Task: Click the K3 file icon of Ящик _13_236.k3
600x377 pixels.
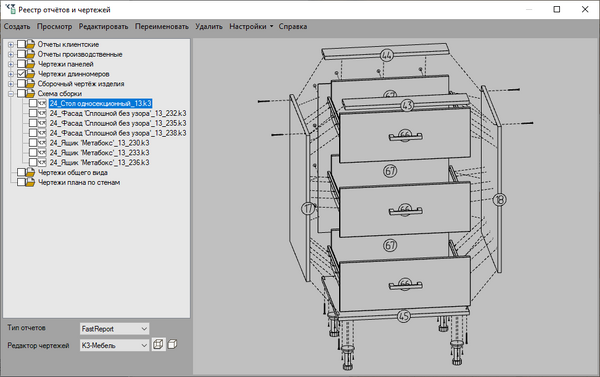Action: point(42,162)
